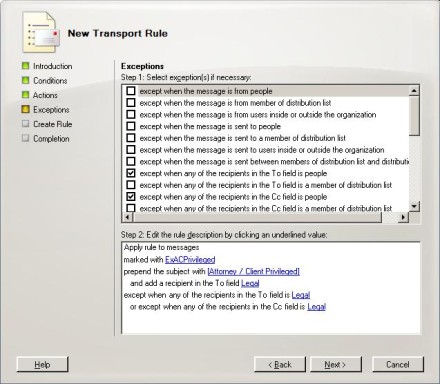Viewport: 440px width, 384px height.
Task: Select the Conditions step label
Action: point(50,81)
